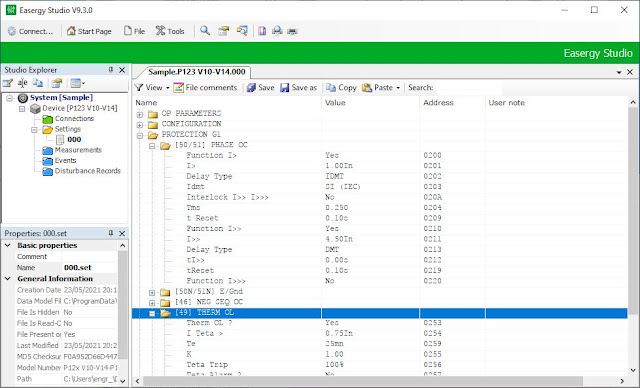
Task: Click the print preview icon in main toolbar
Action: pyautogui.click(x=277, y=31)
